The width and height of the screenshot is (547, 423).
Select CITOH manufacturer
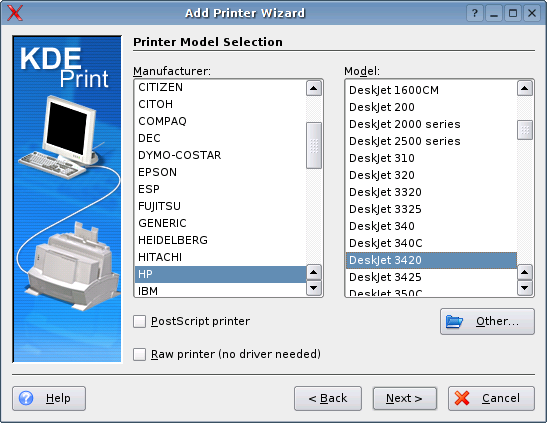point(220,104)
